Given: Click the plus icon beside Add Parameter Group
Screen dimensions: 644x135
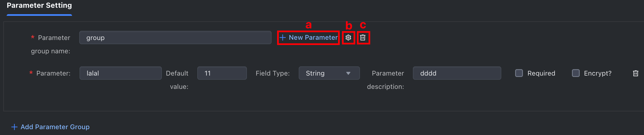Looking at the screenshot, I should 14,127.
